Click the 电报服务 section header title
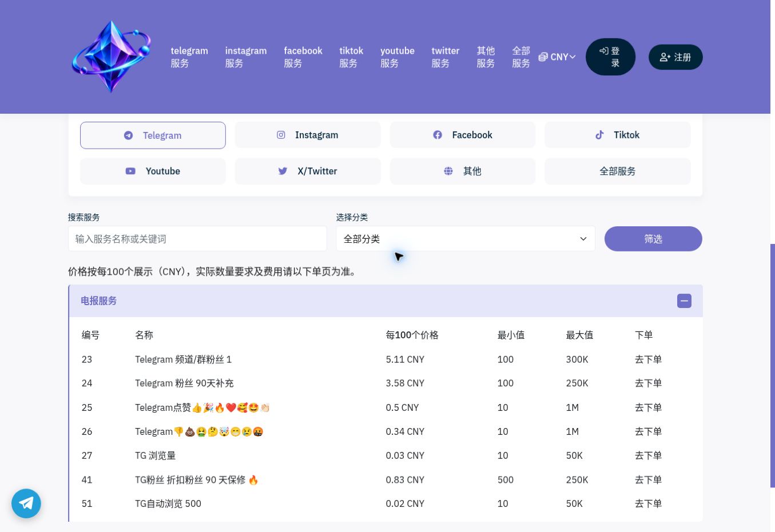The height and width of the screenshot is (532, 775). 98,301
